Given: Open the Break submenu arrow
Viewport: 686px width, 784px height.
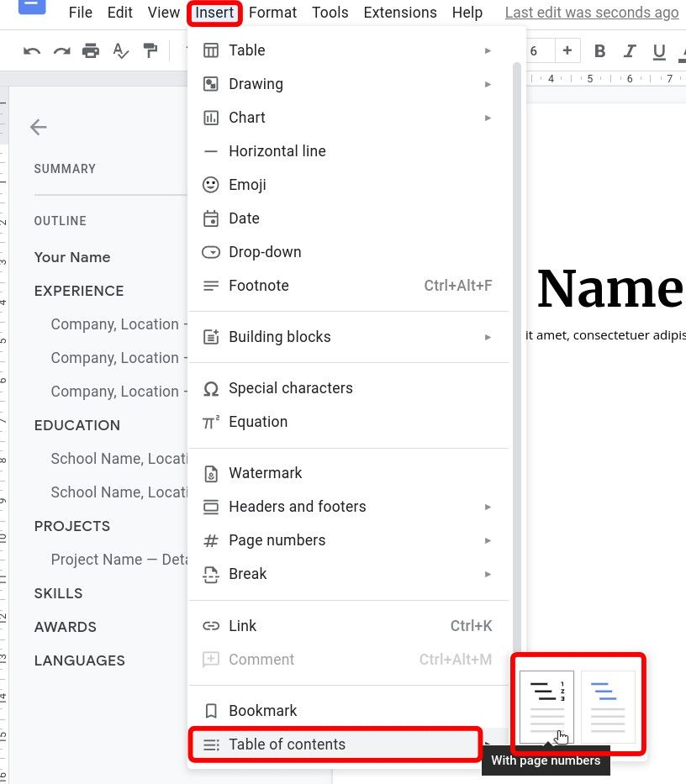Looking at the screenshot, I should click(x=488, y=574).
